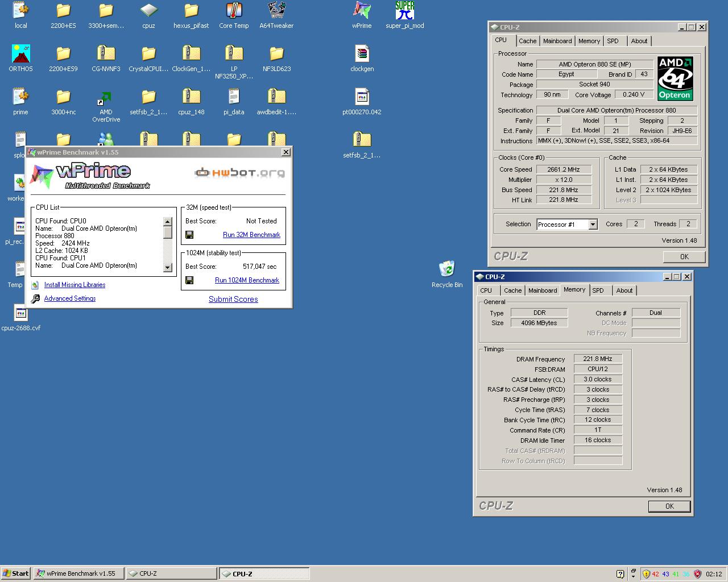728x582 pixels.
Task: Select the ClockGen_1... archive icon
Action: coord(191,59)
